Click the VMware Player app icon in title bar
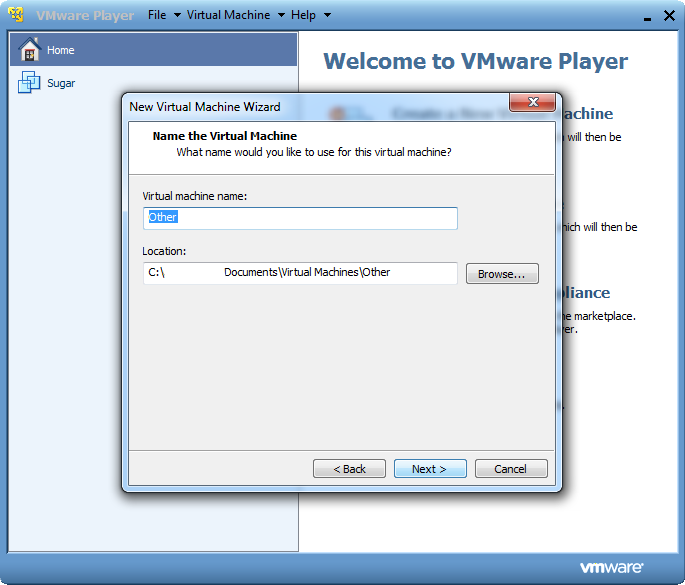 click(x=17, y=15)
